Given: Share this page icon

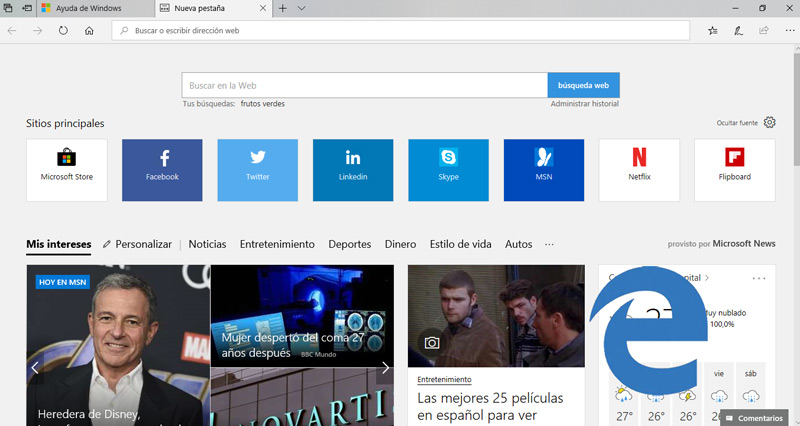Looking at the screenshot, I should point(764,31).
